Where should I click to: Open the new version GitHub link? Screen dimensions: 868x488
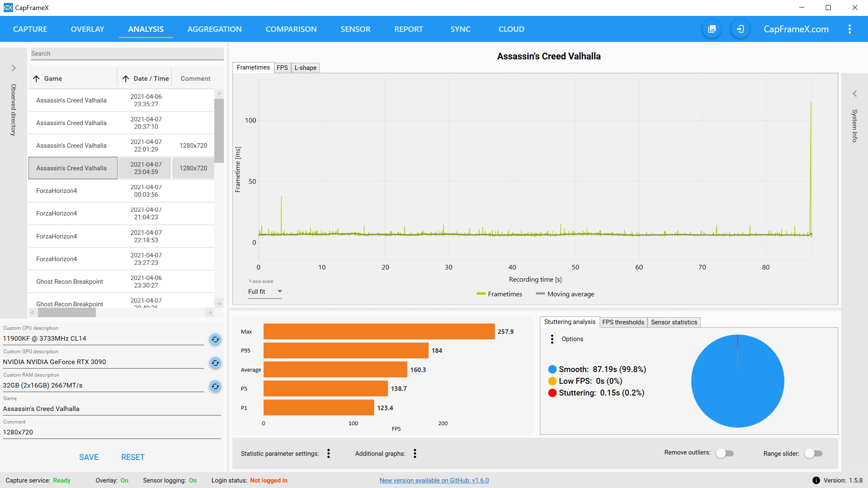pyautogui.click(x=434, y=480)
